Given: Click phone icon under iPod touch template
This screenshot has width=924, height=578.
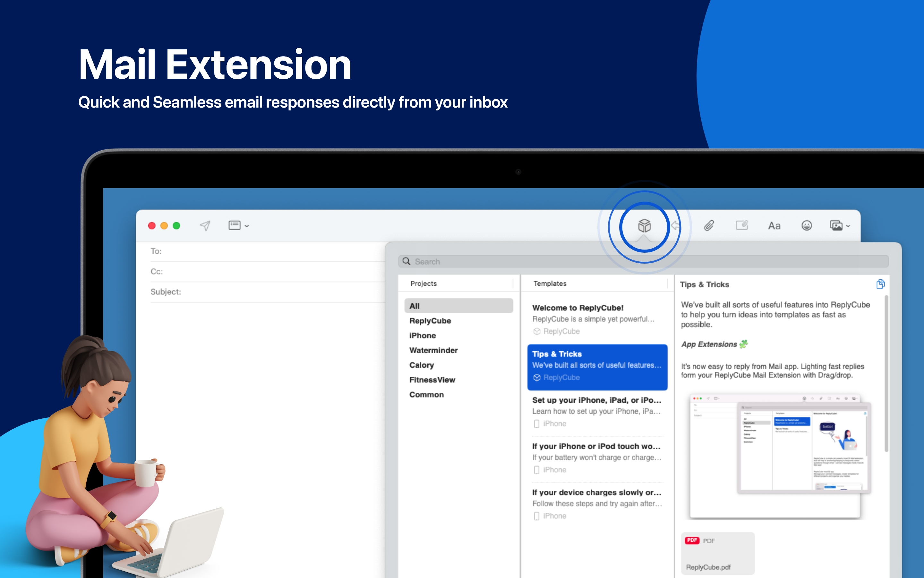Looking at the screenshot, I should (x=536, y=470).
